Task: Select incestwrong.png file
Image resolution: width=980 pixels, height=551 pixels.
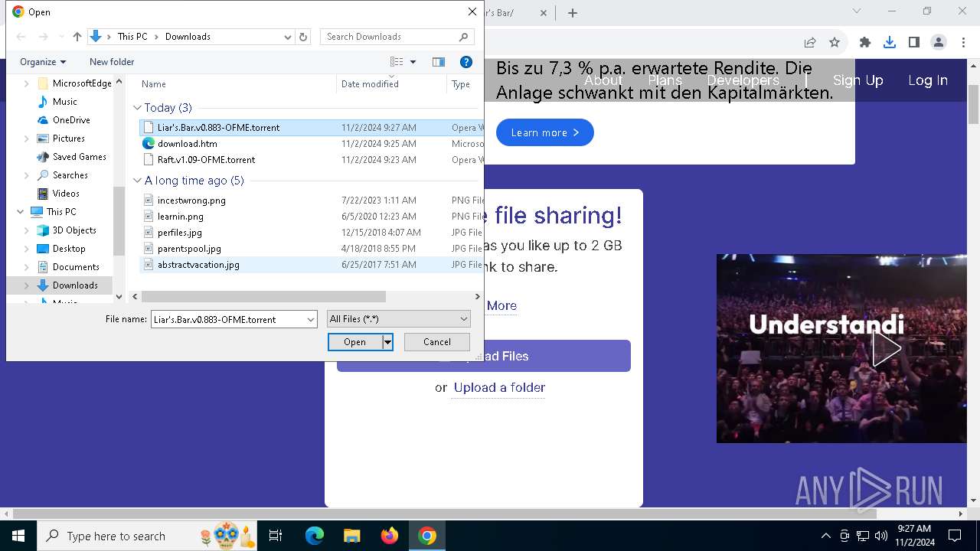Action: 191,201
